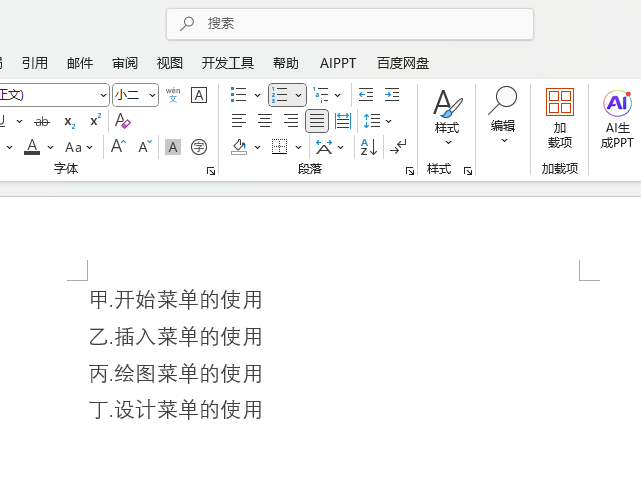Increase the font size
The height and width of the screenshot is (495, 641).
(119, 146)
